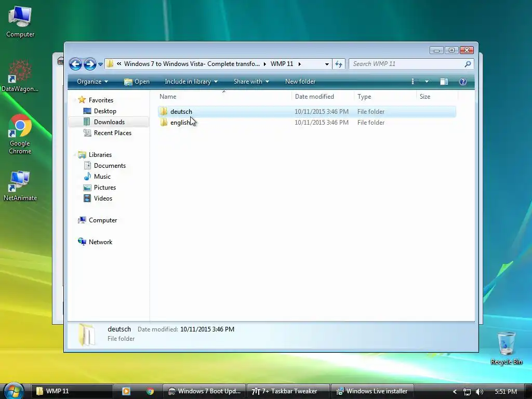Open Favorites in navigation pane
The width and height of the screenshot is (532, 399).
tap(101, 100)
